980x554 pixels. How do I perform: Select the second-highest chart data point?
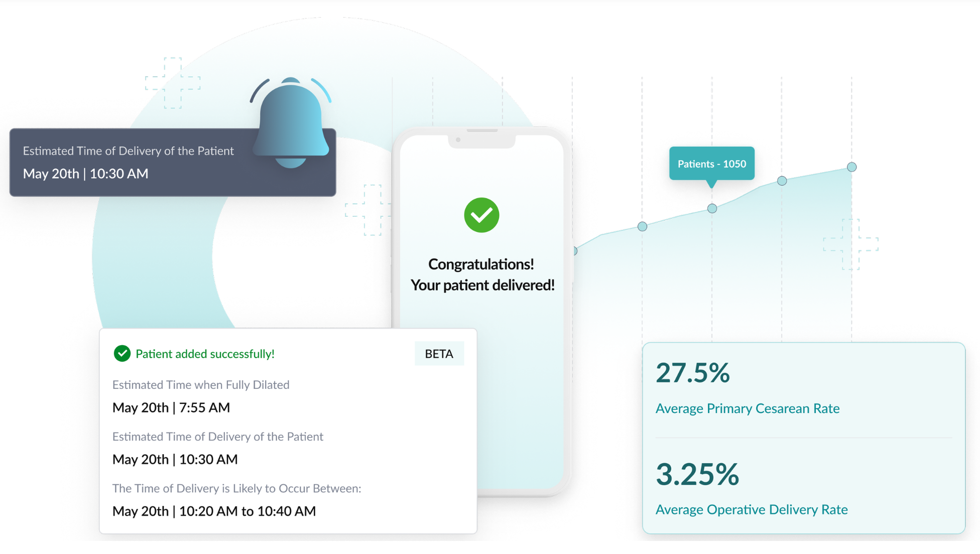[x=782, y=181]
